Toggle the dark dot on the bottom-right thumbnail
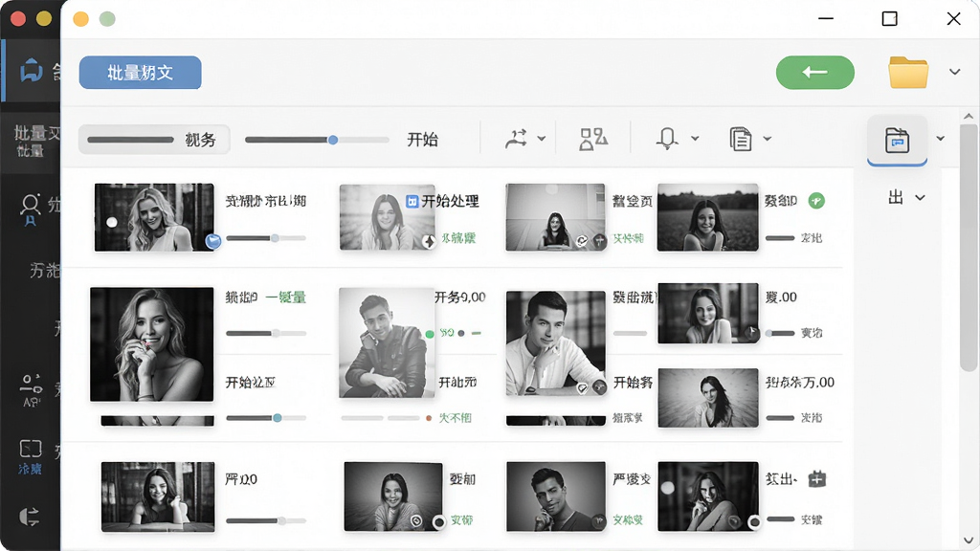 point(754,521)
